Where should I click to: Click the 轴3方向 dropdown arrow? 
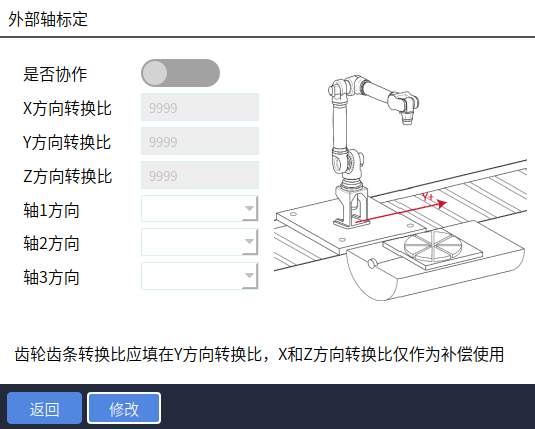(x=249, y=276)
